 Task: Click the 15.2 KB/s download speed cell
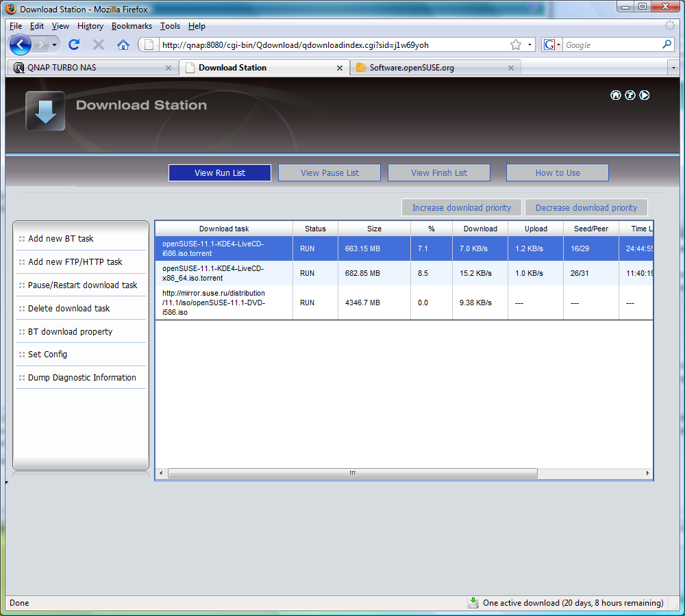(x=480, y=273)
